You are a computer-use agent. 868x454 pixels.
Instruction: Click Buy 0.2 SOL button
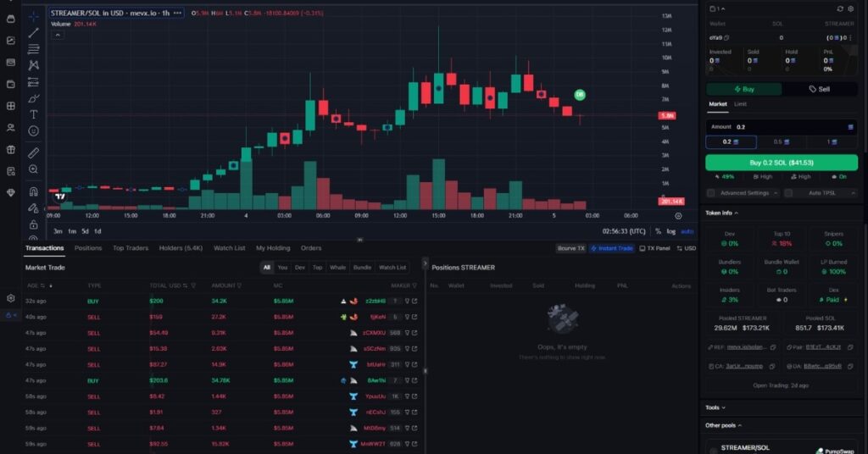pos(781,163)
